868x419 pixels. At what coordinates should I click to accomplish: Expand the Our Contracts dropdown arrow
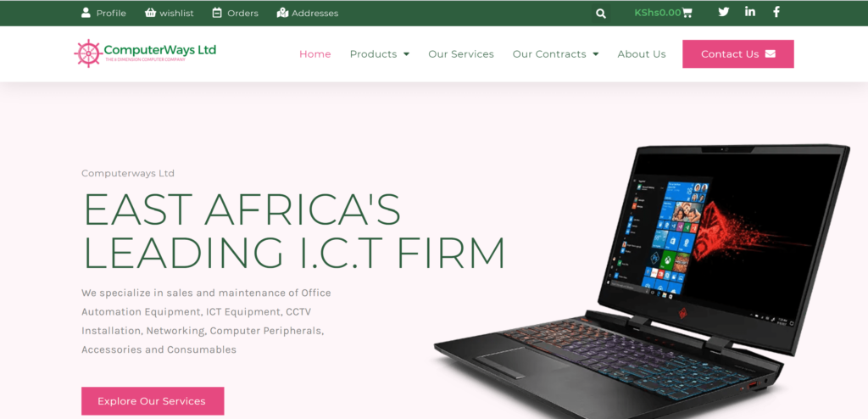596,54
